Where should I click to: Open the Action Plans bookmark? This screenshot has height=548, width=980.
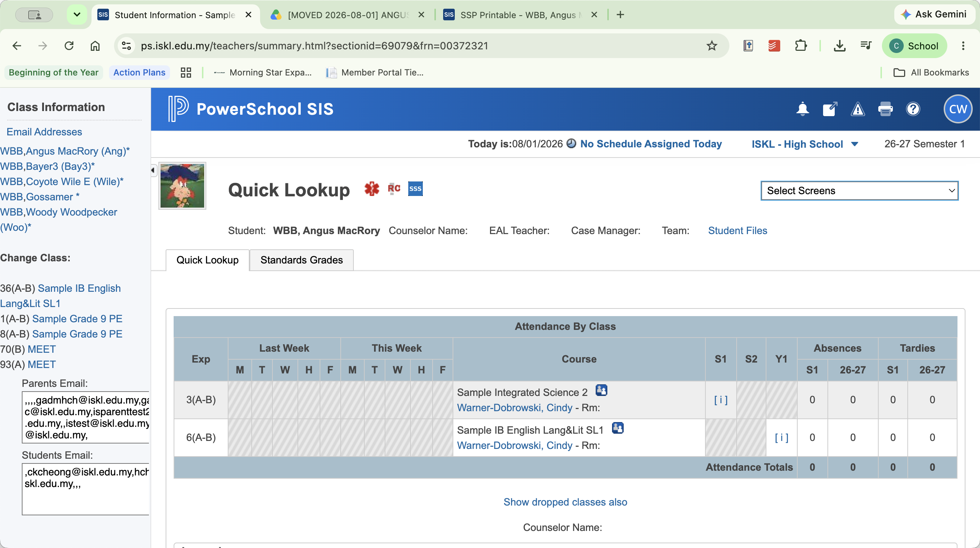(x=139, y=73)
